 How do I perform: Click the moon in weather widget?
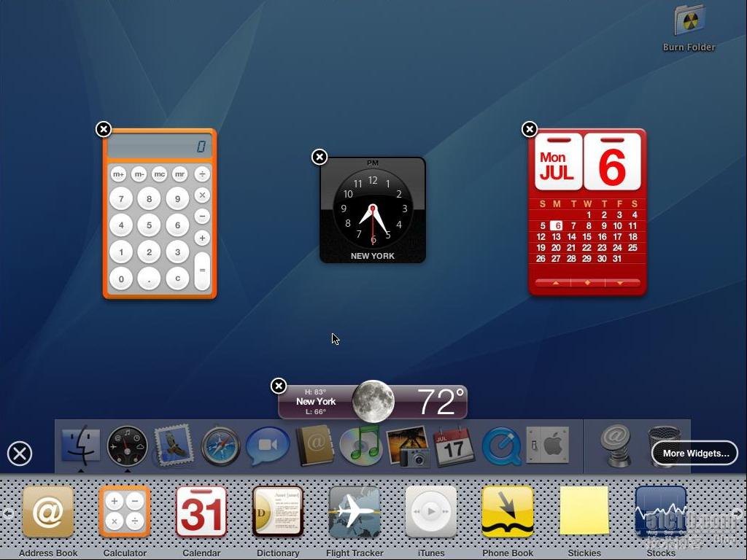373,402
